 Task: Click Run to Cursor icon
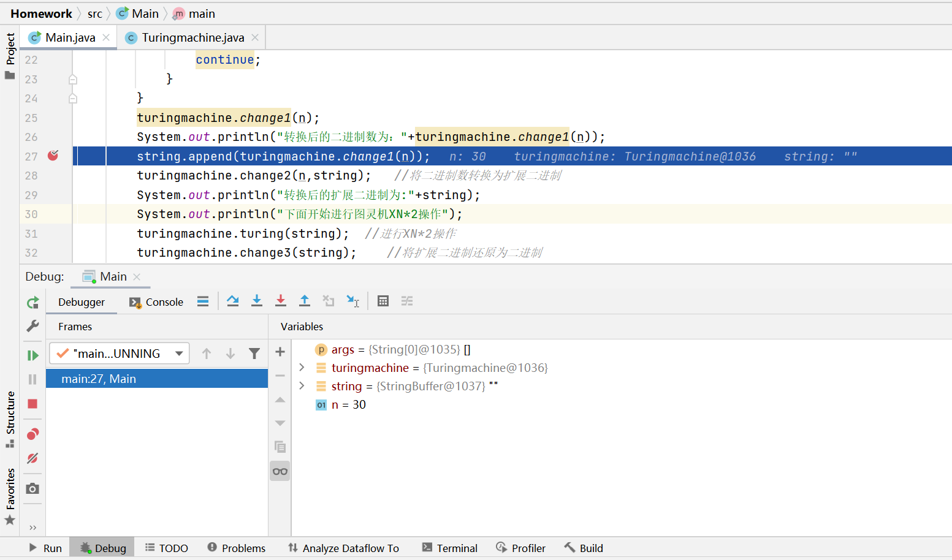[x=353, y=301]
